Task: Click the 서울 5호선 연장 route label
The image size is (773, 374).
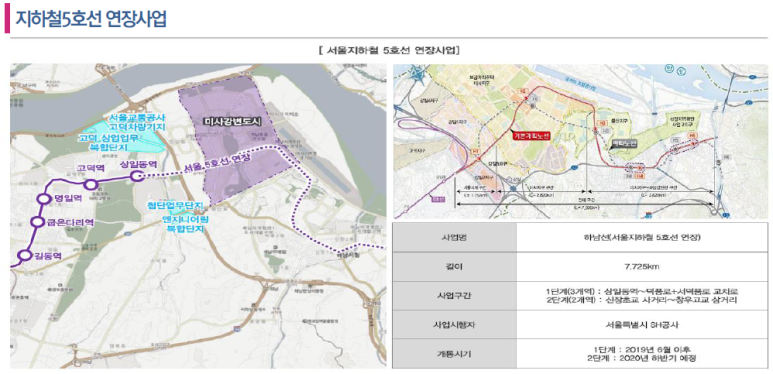Action: (217, 163)
